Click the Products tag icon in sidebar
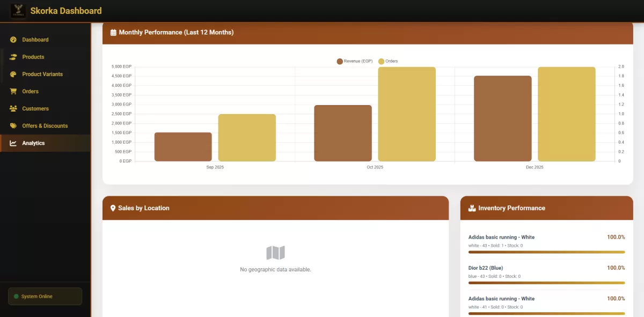The image size is (644, 317). tap(13, 56)
